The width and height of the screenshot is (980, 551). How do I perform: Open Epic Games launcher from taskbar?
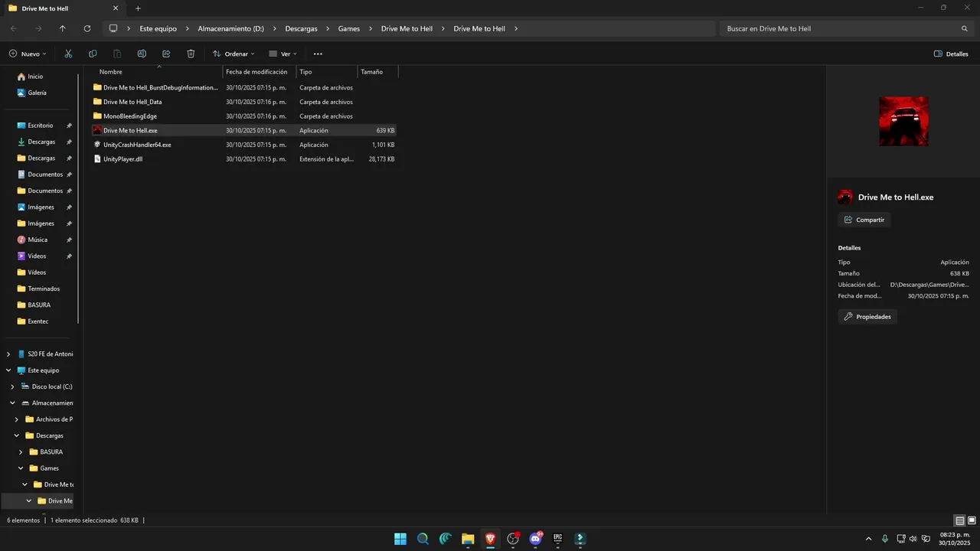(558, 539)
